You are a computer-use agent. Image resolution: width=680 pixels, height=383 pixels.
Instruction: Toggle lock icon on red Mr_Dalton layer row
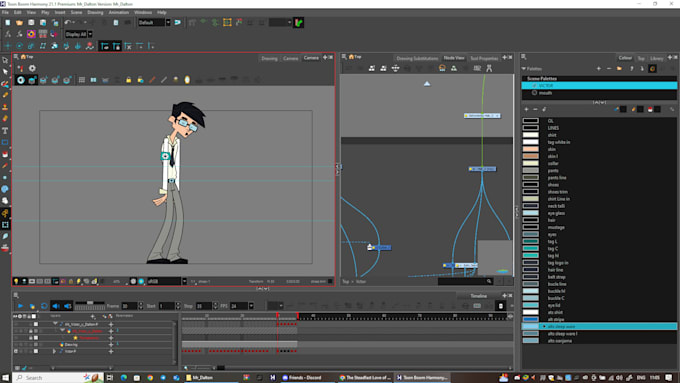(30, 331)
